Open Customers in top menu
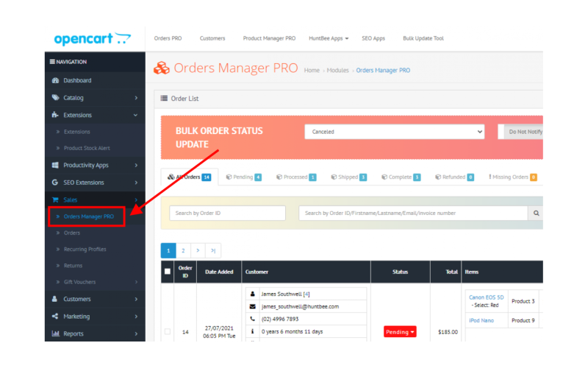The height and width of the screenshot is (368, 588). pyautogui.click(x=212, y=38)
